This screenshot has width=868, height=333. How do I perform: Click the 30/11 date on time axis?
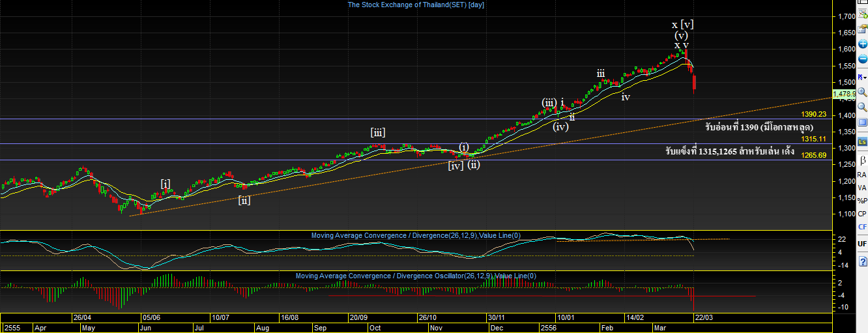click(497, 317)
